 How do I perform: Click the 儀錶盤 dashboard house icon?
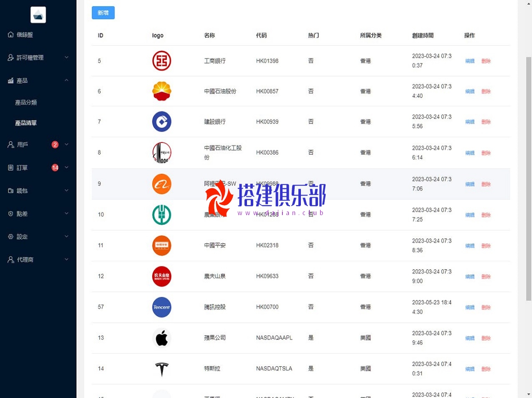11,35
